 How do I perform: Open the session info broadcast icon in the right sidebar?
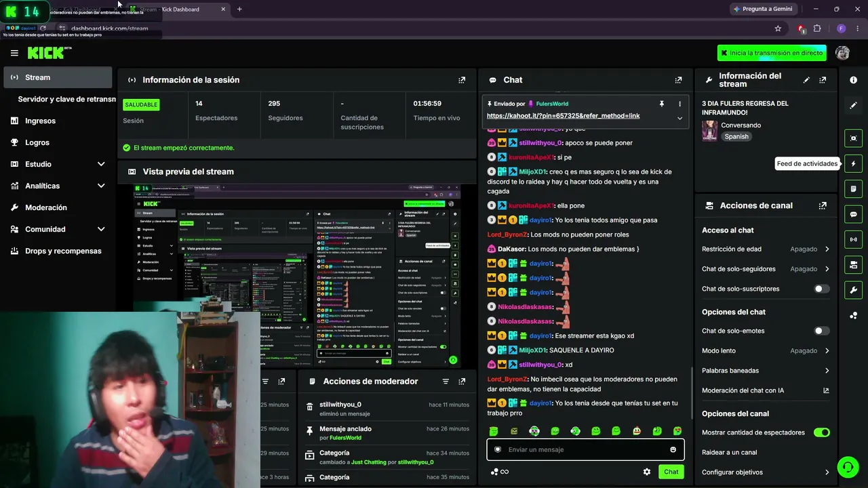coord(853,239)
